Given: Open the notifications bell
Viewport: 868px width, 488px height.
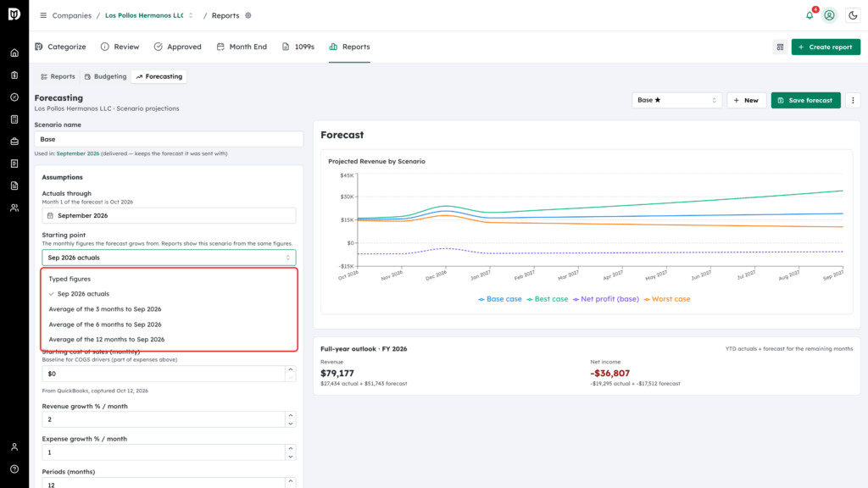Looking at the screenshot, I should 810,15.
